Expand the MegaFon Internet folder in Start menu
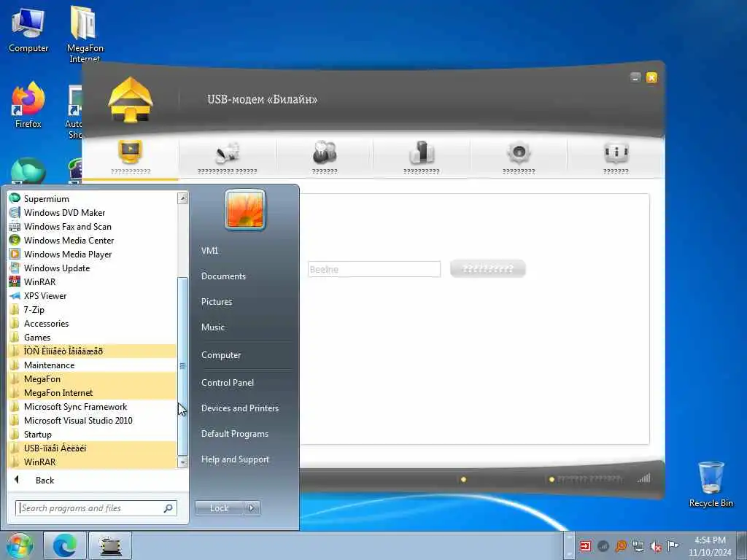Screen dimensions: 747x560 point(92,392)
